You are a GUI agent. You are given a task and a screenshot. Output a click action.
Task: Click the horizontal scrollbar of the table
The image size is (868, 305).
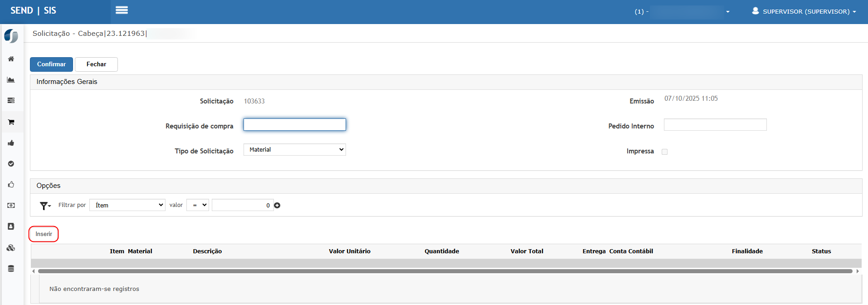coord(444,271)
